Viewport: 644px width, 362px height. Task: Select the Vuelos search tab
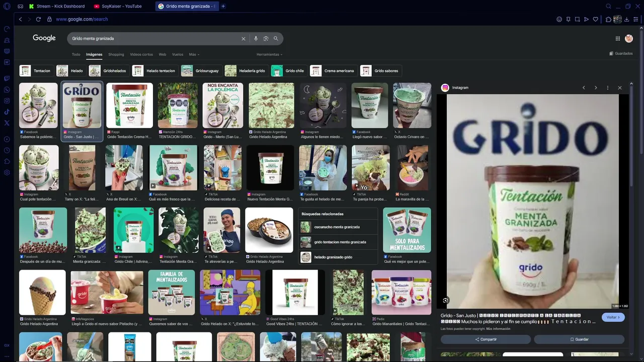point(178,54)
